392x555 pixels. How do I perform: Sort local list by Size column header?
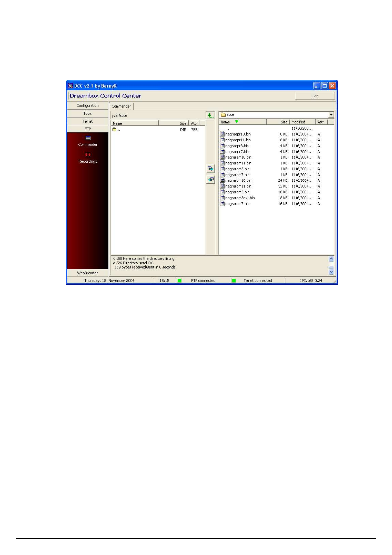tap(278, 122)
